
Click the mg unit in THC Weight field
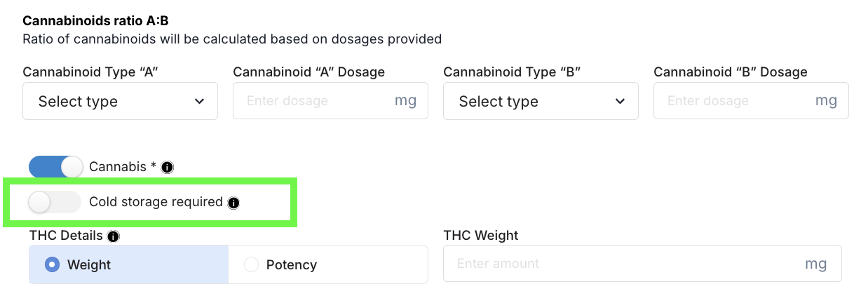tap(815, 264)
